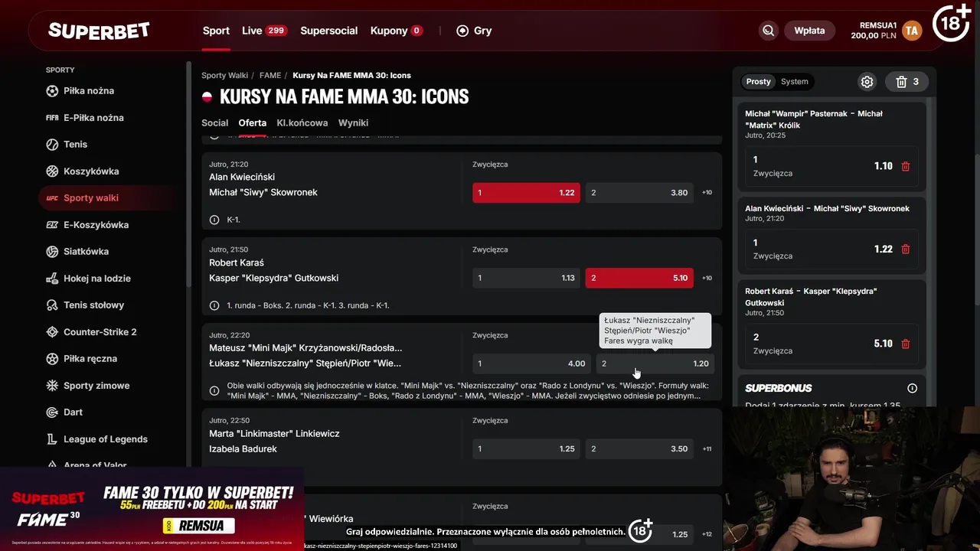Toggle Karaś win odds 1.13

click(x=526, y=278)
